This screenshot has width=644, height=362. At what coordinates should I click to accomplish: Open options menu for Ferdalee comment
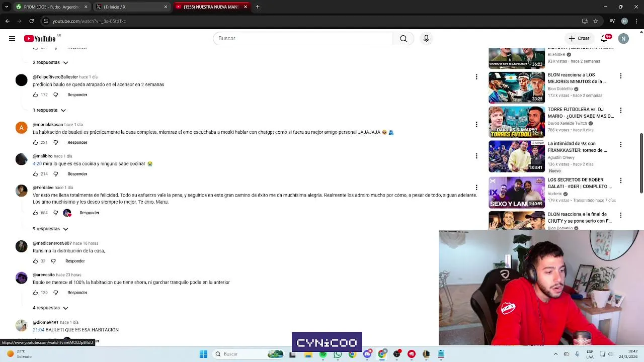(x=476, y=188)
